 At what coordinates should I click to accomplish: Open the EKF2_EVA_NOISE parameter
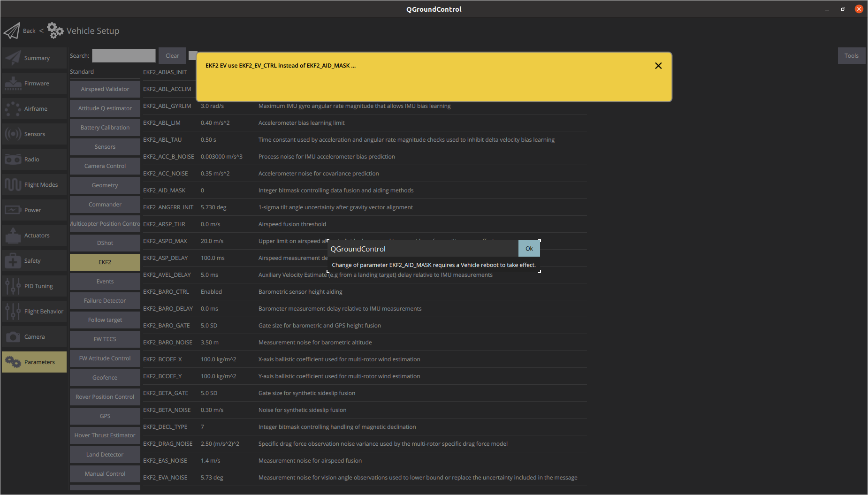pos(365,478)
